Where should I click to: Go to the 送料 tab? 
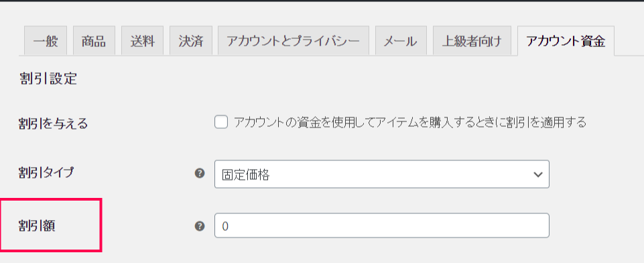click(x=143, y=41)
